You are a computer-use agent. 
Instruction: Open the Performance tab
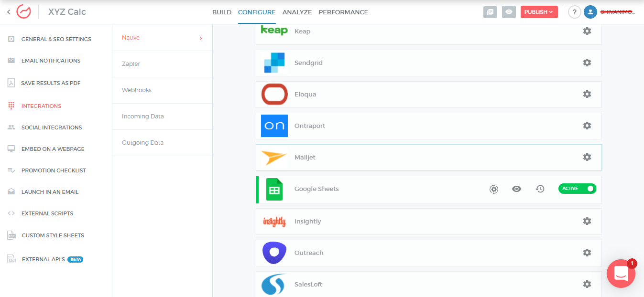(343, 12)
